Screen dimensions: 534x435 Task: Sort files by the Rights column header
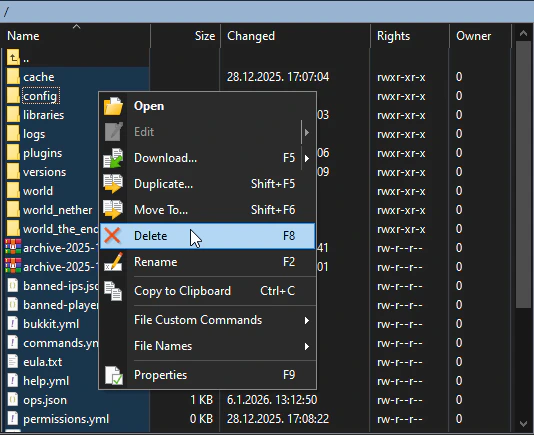pos(410,36)
